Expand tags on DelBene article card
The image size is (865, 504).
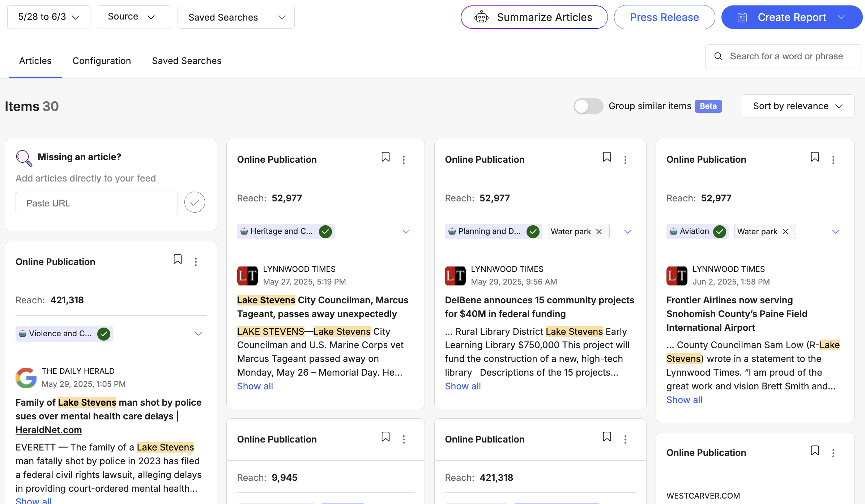pyautogui.click(x=628, y=231)
